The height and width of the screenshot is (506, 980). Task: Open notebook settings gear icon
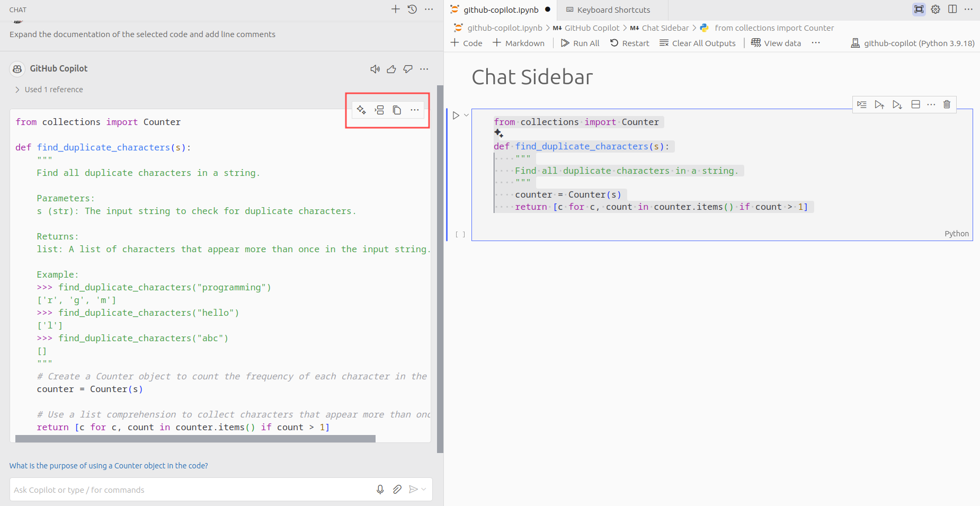click(936, 9)
